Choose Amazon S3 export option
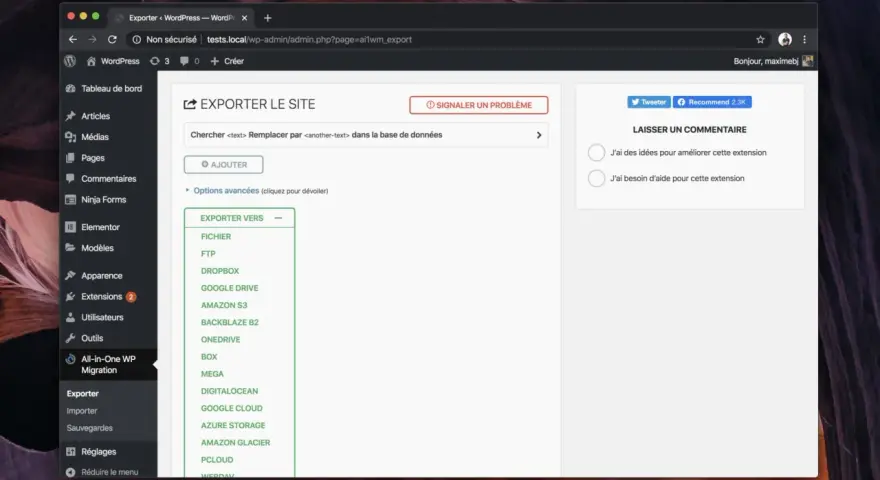This screenshot has height=480, width=880. 224,305
